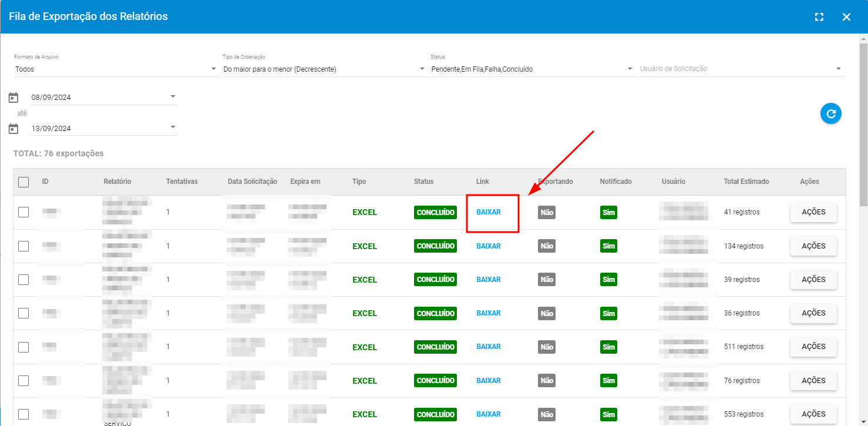Click the blue refresh circular button
868x426 pixels.
tap(831, 114)
